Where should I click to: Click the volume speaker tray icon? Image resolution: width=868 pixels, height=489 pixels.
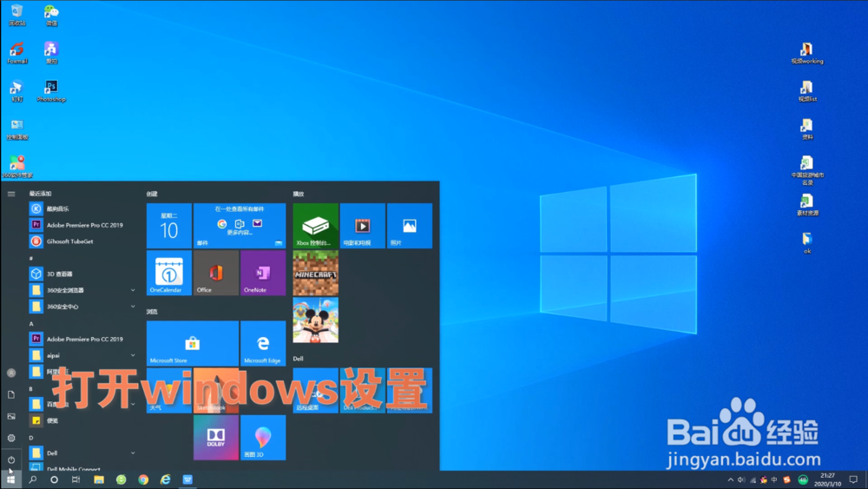click(741, 479)
